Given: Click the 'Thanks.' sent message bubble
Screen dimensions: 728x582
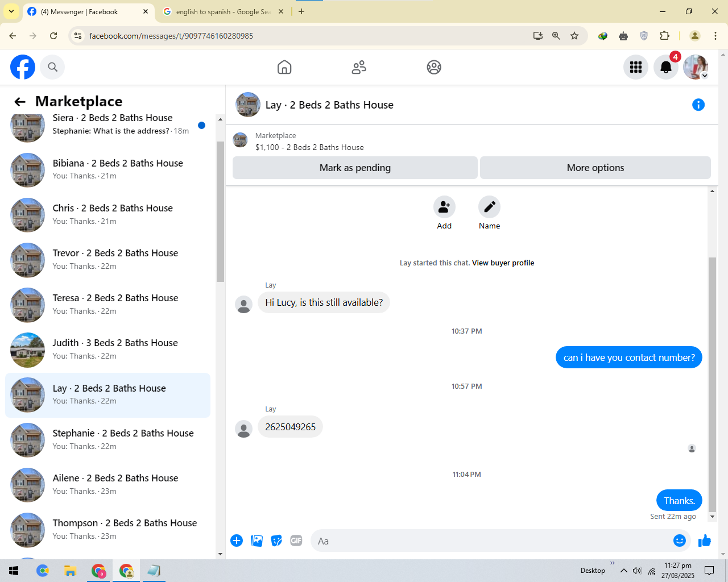Looking at the screenshot, I should click(680, 501).
